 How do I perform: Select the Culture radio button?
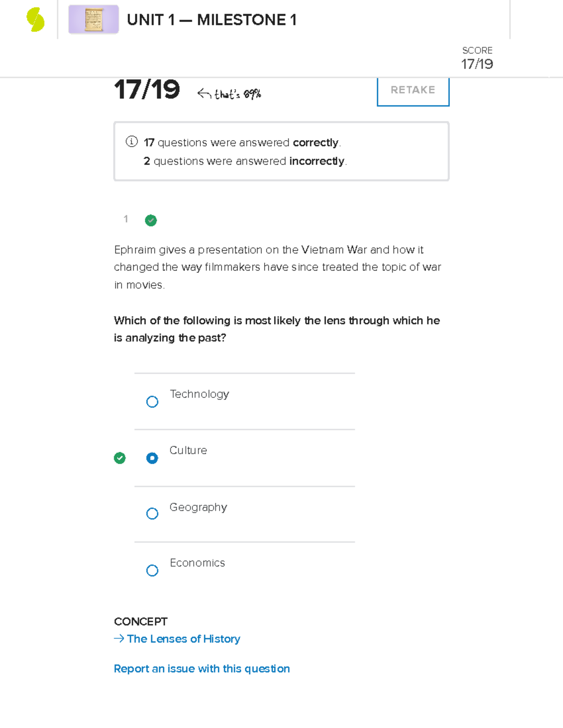tap(152, 458)
